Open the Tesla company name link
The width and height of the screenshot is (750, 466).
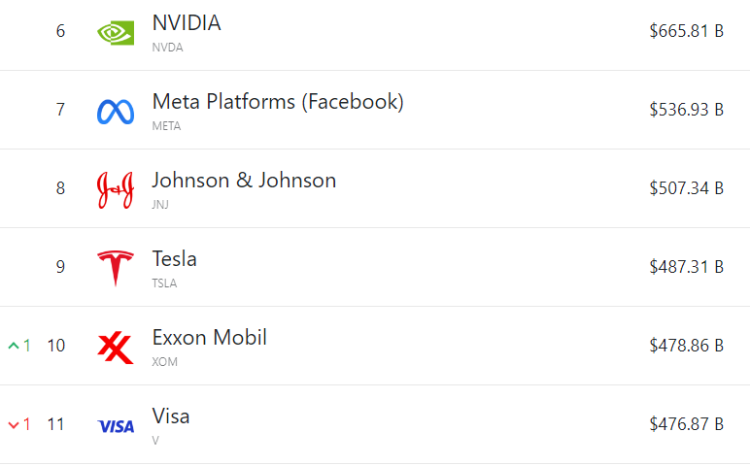click(x=174, y=259)
